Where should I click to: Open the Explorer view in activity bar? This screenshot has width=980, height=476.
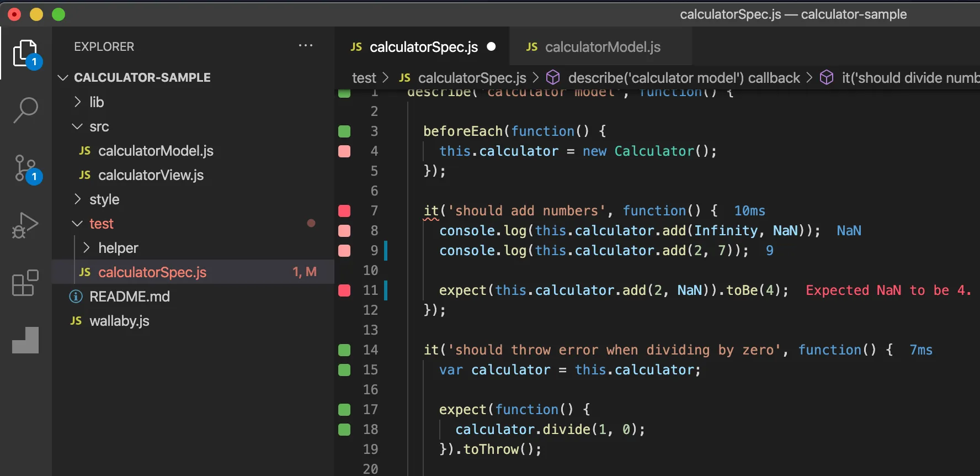point(26,54)
